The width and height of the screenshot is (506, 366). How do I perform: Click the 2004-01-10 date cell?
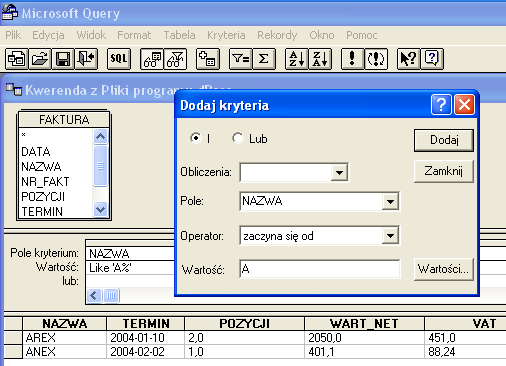coord(146,338)
